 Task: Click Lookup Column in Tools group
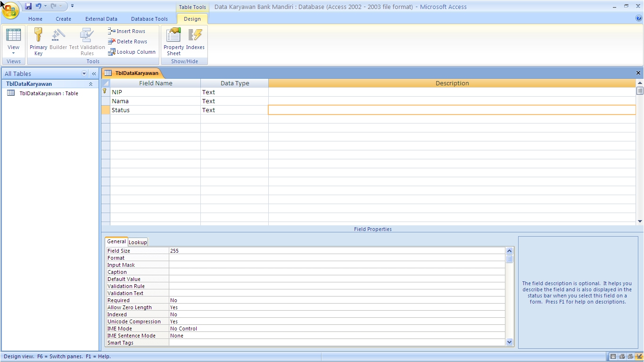click(132, 52)
